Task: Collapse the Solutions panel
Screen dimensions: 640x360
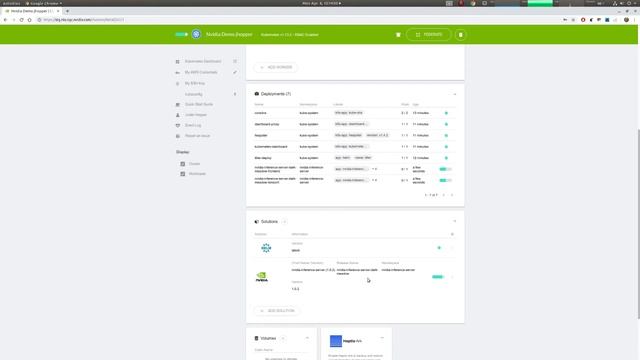Action: tap(455, 222)
